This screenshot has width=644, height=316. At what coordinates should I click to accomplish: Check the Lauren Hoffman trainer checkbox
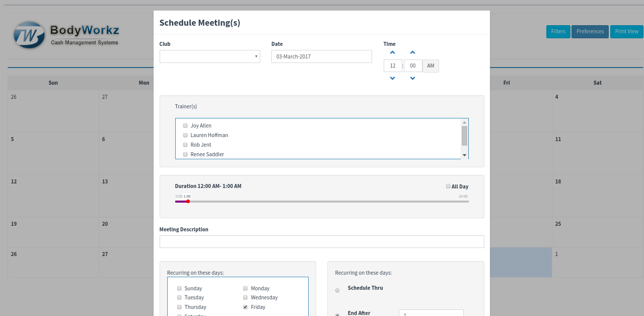(185, 135)
